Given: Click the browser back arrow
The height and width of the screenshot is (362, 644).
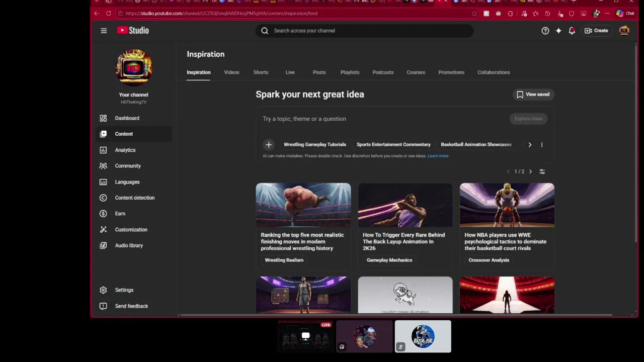Looking at the screenshot, I should 97,14.
